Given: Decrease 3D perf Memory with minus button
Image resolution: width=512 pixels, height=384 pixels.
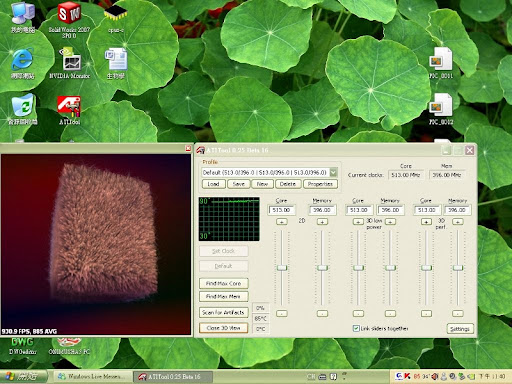Looking at the screenshot, I should pyautogui.click(x=458, y=313).
